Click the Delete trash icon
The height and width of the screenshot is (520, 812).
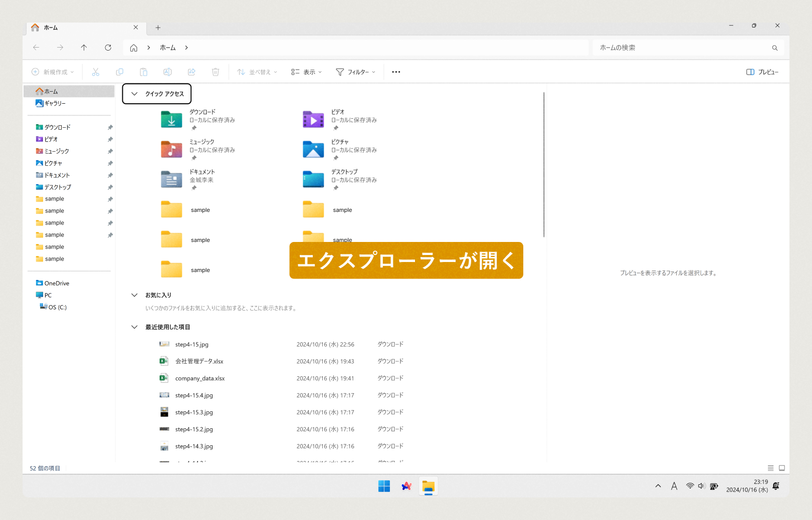[x=216, y=72]
